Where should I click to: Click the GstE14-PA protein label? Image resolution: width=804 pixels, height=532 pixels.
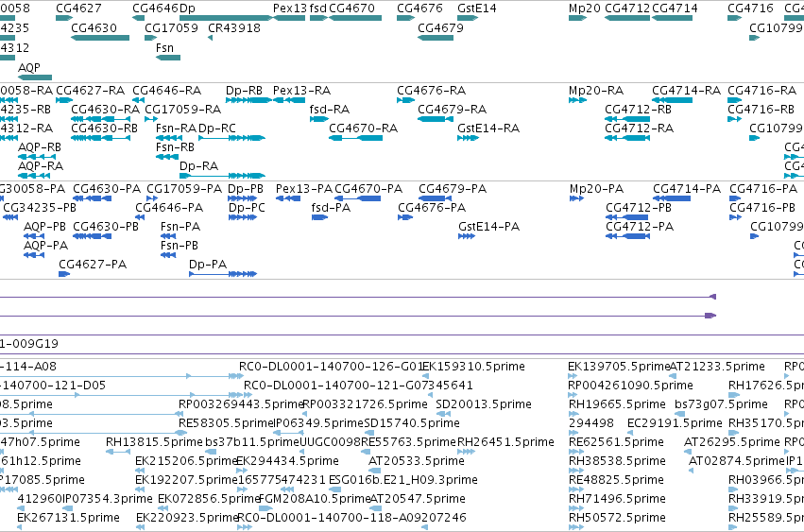(x=488, y=227)
